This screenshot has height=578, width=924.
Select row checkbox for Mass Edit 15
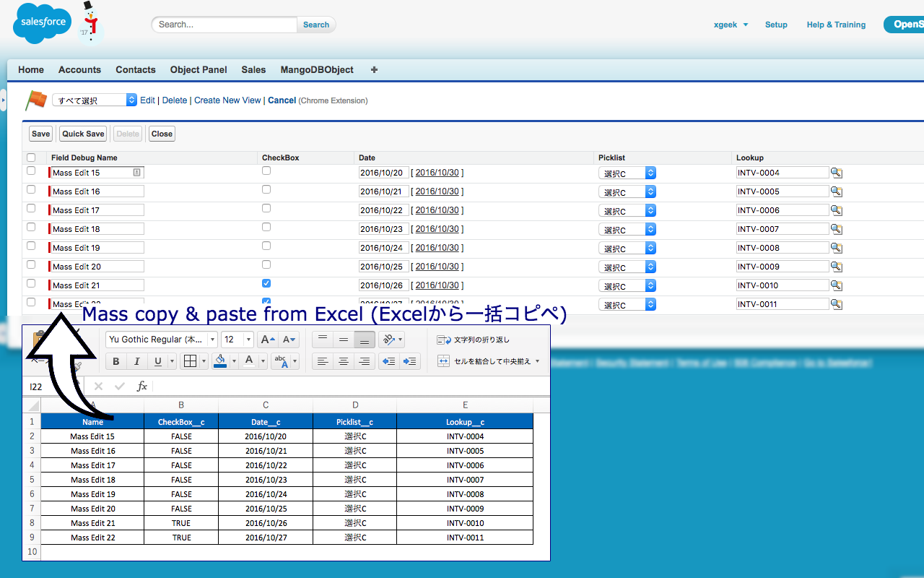click(31, 171)
